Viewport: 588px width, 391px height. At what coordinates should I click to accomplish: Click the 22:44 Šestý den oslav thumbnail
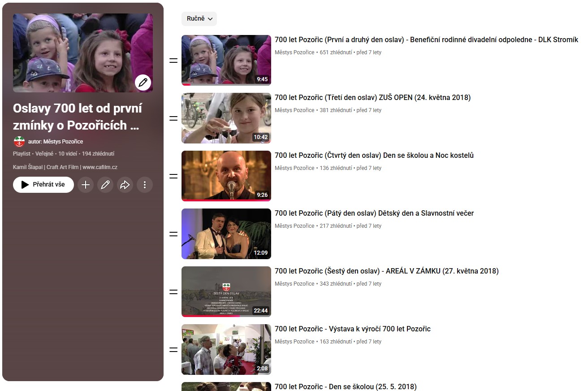tap(226, 291)
